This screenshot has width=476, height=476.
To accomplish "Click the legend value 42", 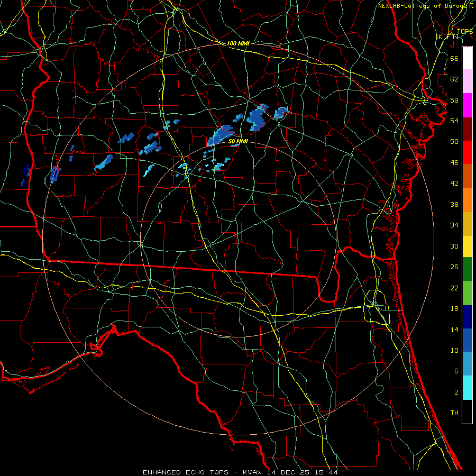I will tap(454, 184).
